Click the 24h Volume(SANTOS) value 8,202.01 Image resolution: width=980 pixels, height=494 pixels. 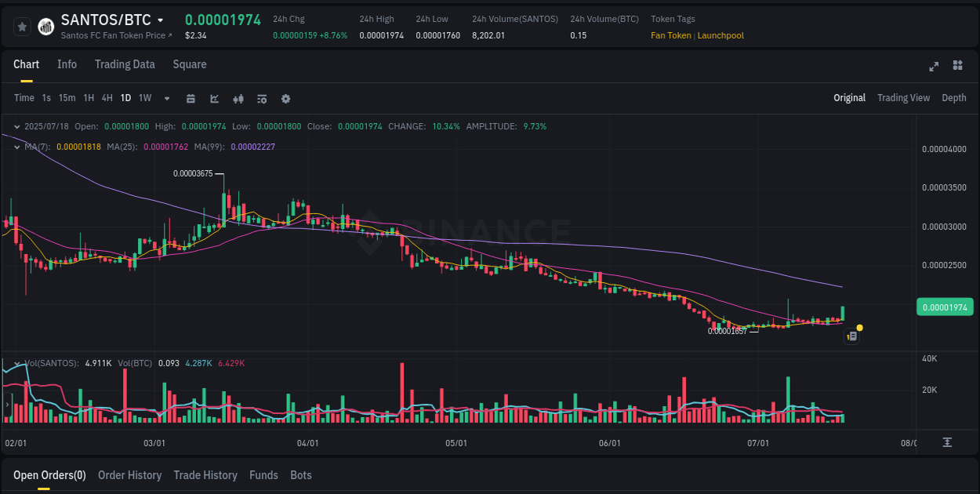click(x=488, y=35)
